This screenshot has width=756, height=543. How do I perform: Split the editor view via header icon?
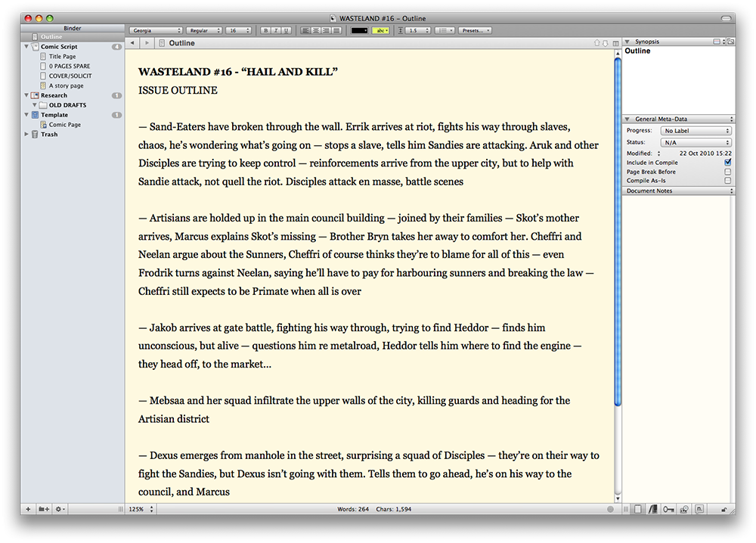(615, 43)
